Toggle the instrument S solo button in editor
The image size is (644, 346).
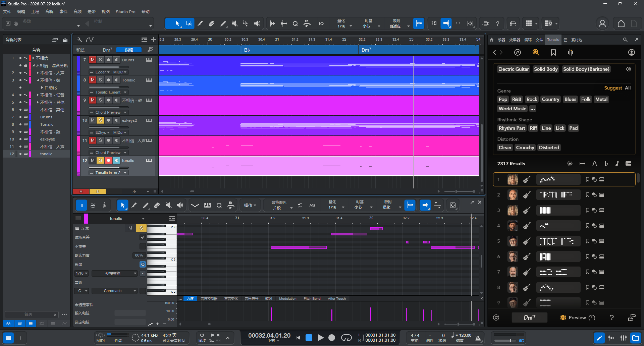point(141,228)
